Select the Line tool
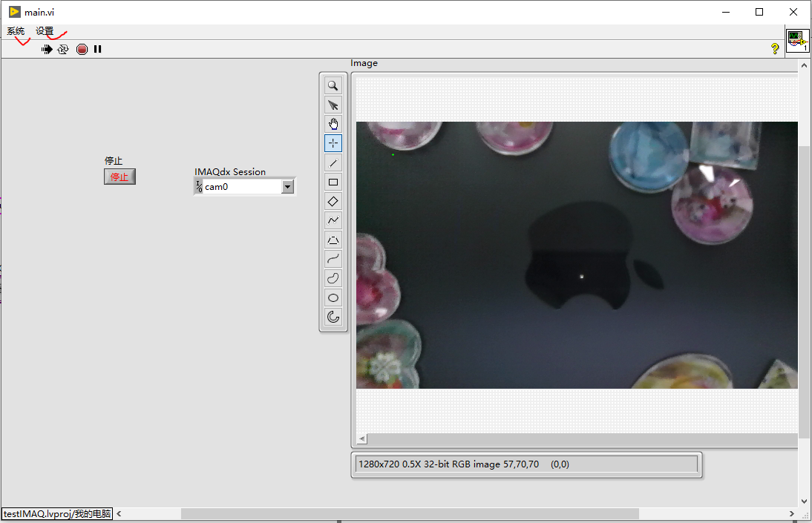 [333, 163]
